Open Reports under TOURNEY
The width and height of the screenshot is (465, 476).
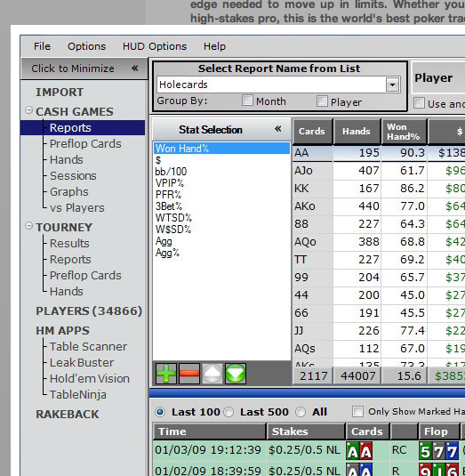click(x=70, y=260)
